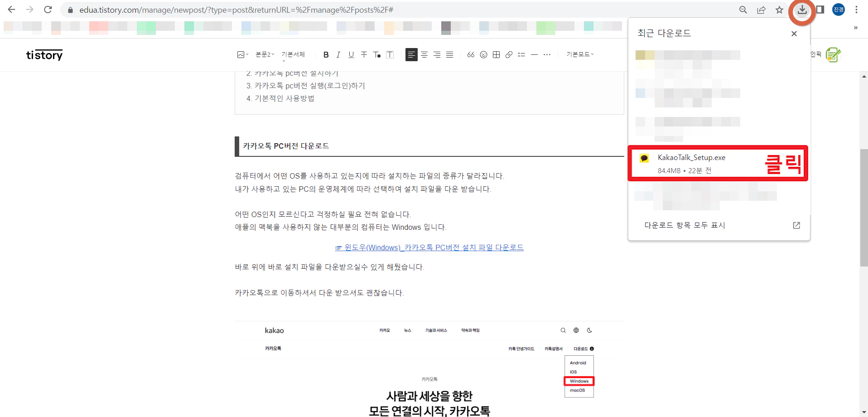Open the downloads page via external-link icon
The height and width of the screenshot is (417, 868).
[796, 225]
